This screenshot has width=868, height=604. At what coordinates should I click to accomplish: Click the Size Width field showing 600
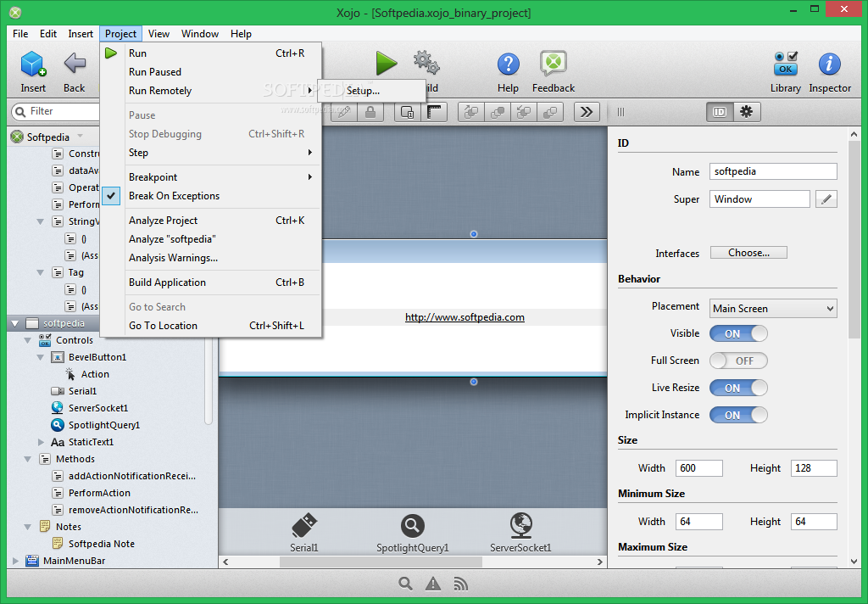pyautogui.click(x=698, y=468)
